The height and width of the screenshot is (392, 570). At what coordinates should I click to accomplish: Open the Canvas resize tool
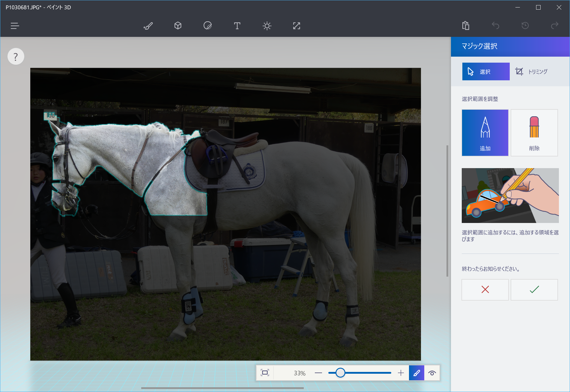pos(297,26)
